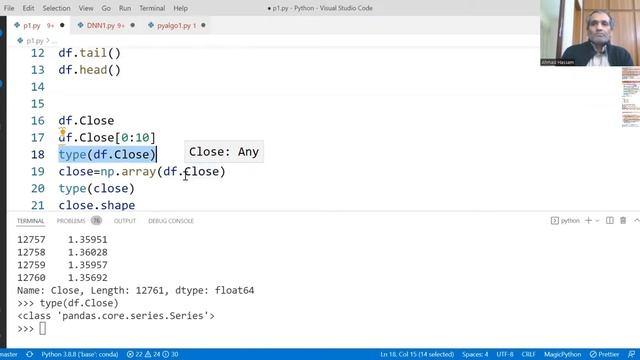640x360 pixels.
Task: Change file encoding via UTF-8
Action: point(505,354)
